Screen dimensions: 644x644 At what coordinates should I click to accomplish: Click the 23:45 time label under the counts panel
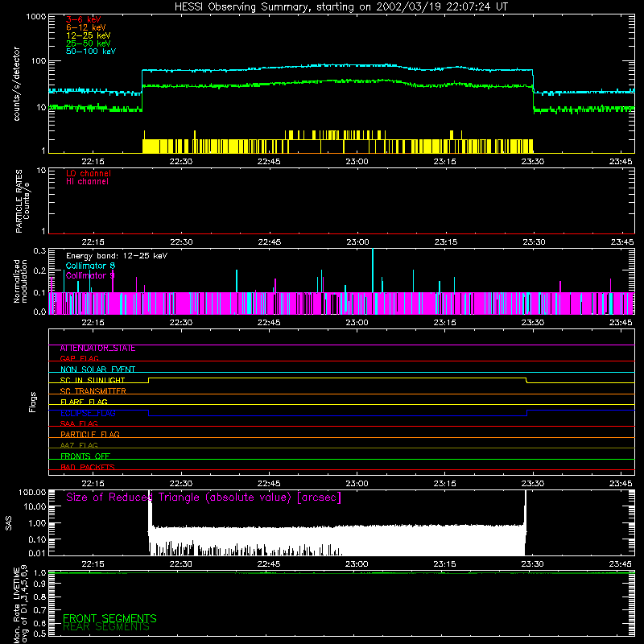[621, 162]
